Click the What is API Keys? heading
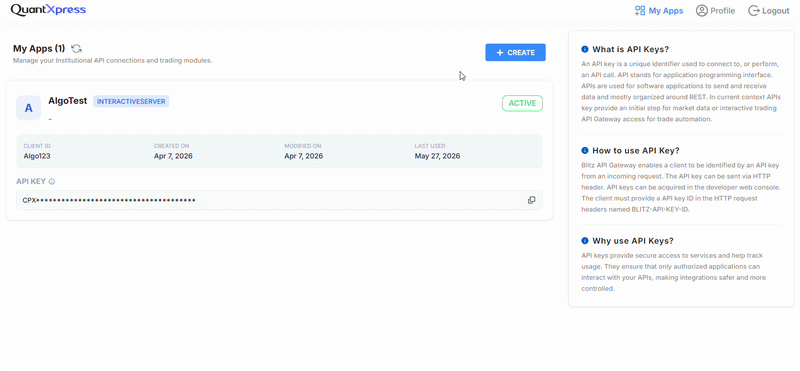The width and height of the screenshot is (800, 371). [x=631, y=50]
